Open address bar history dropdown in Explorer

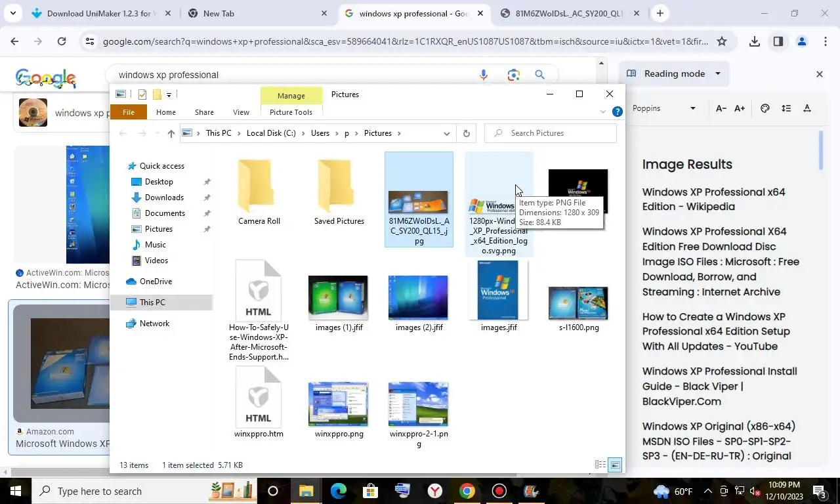click(447, 133)
